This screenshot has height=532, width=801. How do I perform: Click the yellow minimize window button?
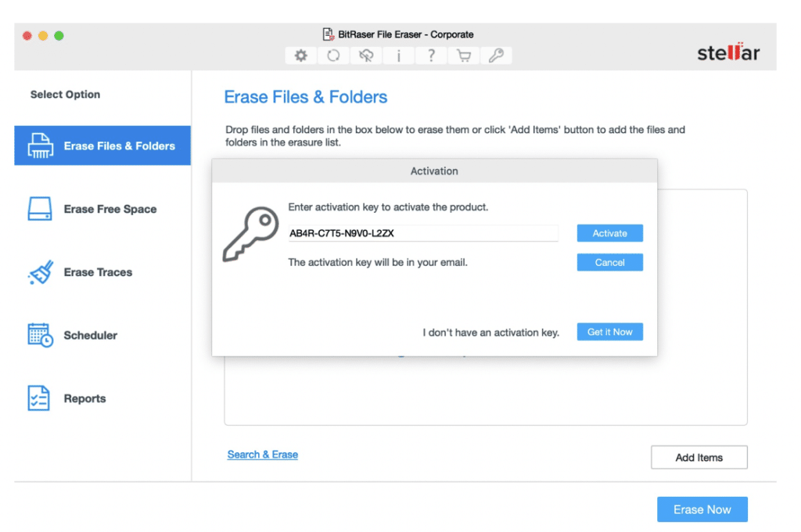click(x=43, y=35)
